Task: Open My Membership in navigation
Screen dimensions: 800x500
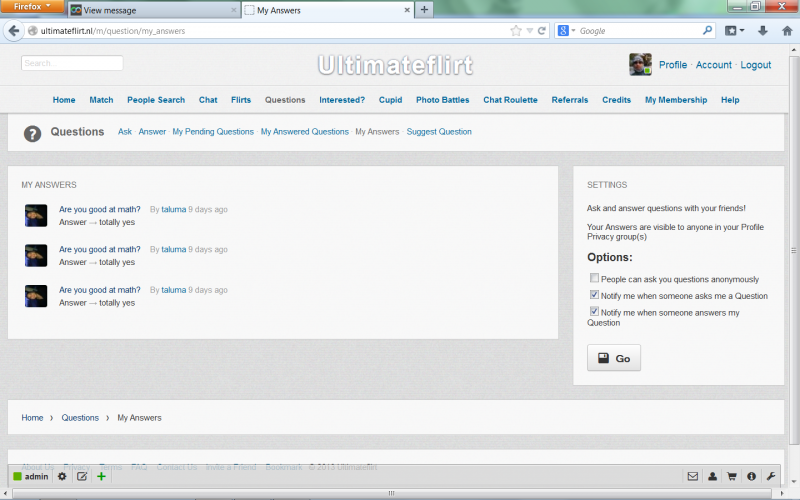Action: tap(676, 100)
